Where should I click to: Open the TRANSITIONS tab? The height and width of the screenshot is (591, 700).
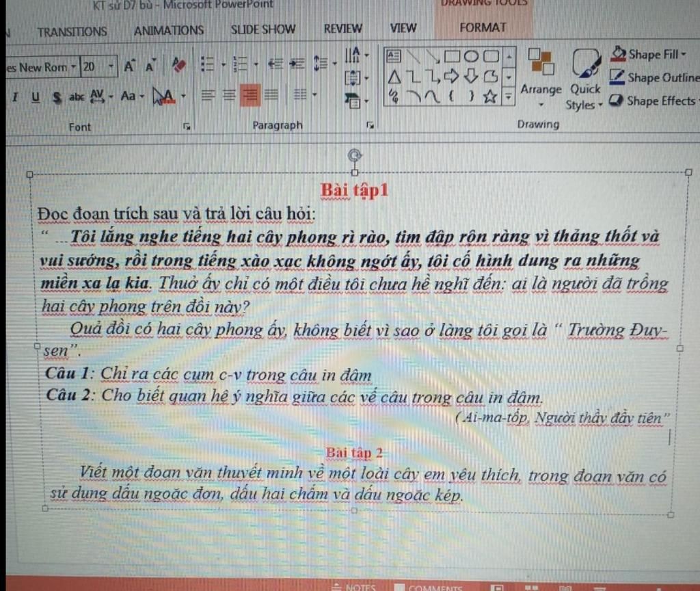click(72, 31)
